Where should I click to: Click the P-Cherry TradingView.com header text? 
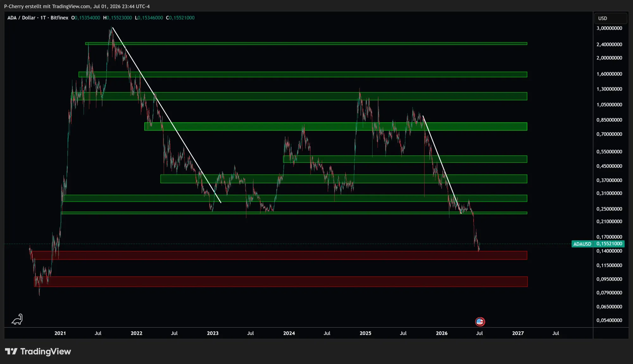[x=77, y=6]
